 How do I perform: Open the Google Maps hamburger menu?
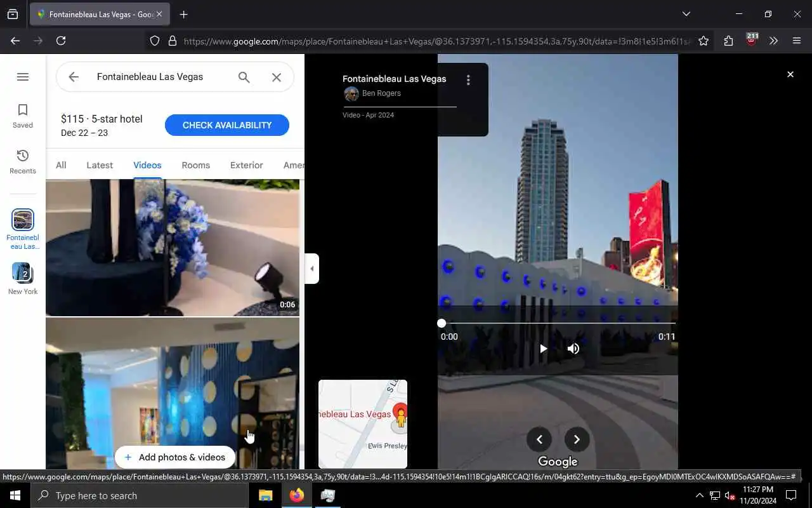tap(23, 77)
